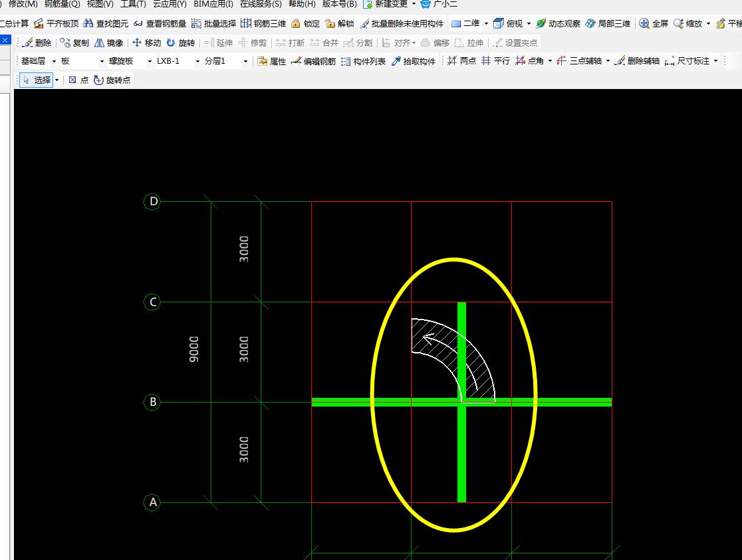Click 三点辅轴 tool
This screenshot has height=560, width=742.
579,61
